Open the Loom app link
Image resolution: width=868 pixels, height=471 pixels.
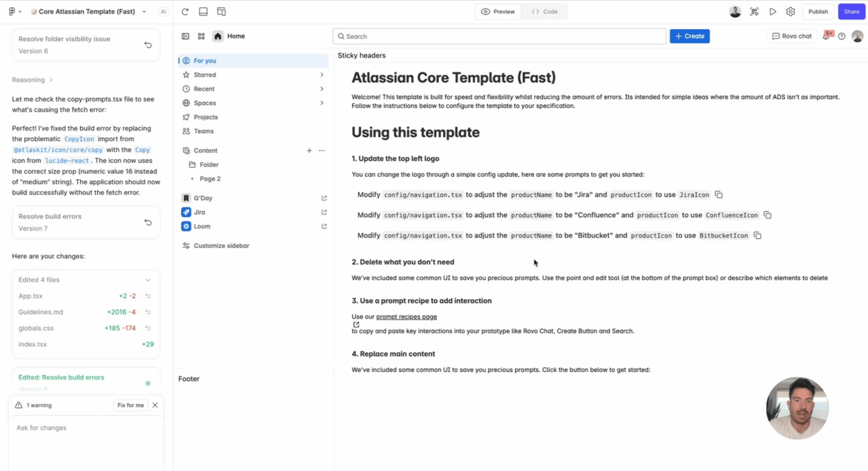click(202, 226)
